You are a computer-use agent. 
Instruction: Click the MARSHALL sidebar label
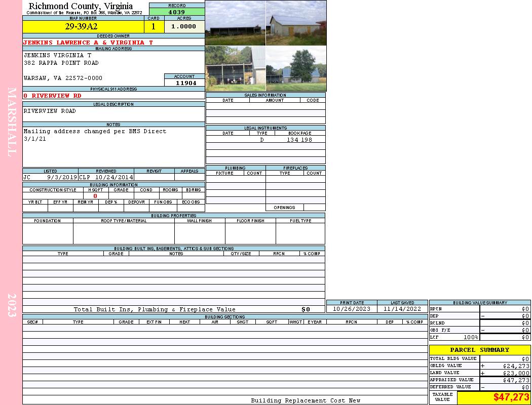point(12,122)
